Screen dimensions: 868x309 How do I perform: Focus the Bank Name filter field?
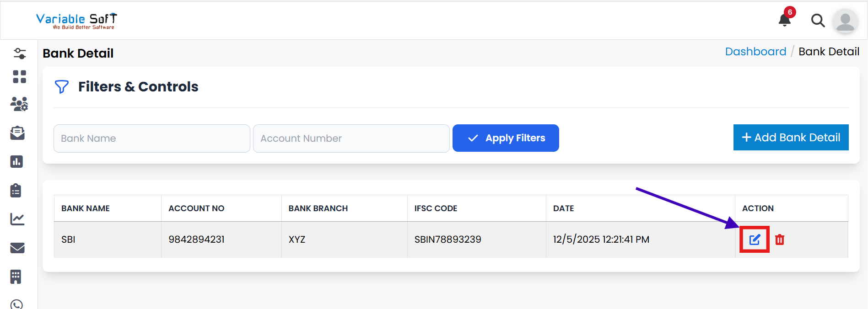point(151,139)
